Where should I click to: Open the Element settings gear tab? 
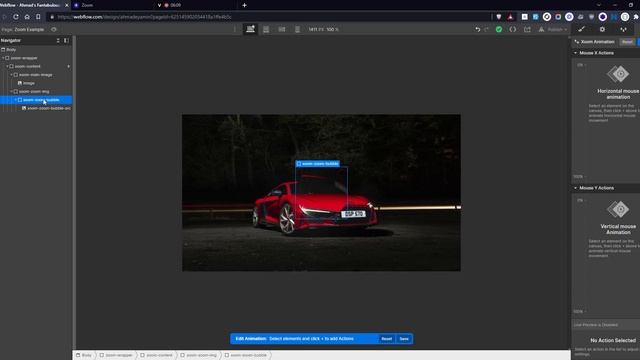[x=602, y=29]
